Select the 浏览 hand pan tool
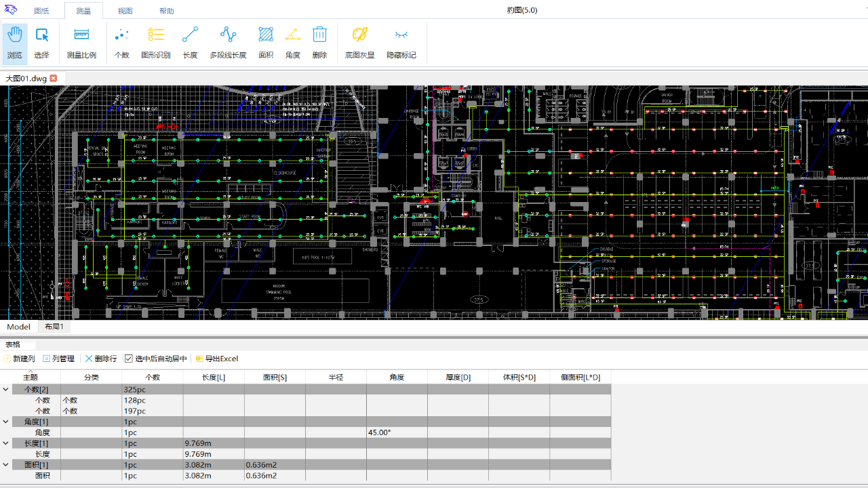Viewport: 868px width, 488px height. pos(15,42)
